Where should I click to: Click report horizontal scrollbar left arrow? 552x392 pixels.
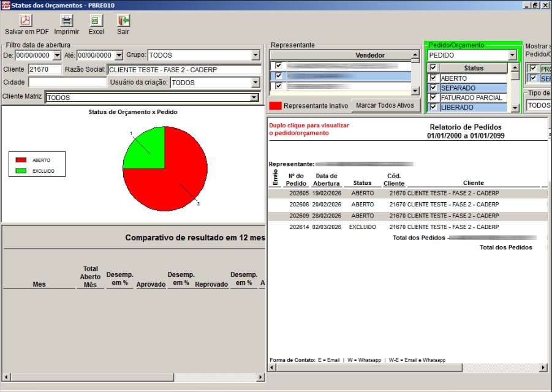coord(272,367)
